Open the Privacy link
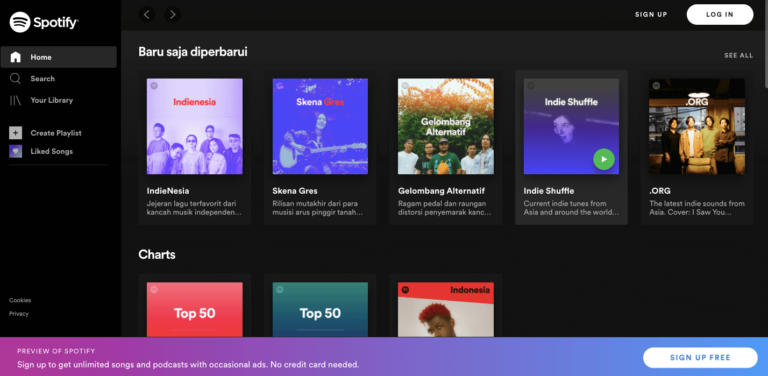Viewport: 768px width, 376px height. click(x=19, y=314)
